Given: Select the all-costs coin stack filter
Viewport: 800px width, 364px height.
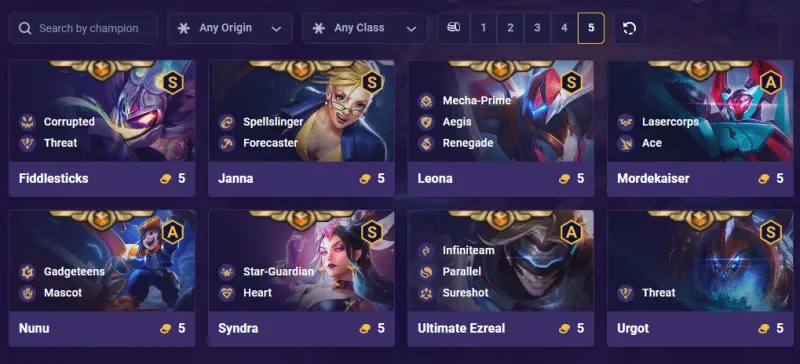Looking at the screenshot, I should pos(454,28).
